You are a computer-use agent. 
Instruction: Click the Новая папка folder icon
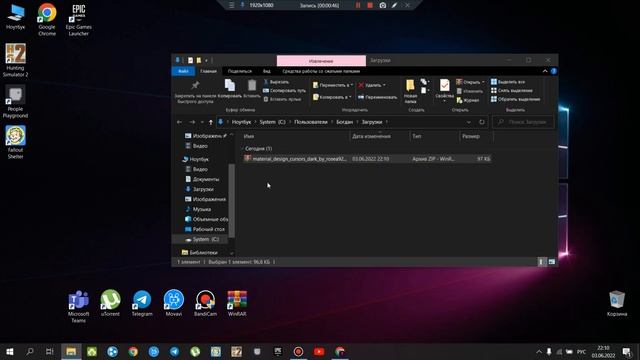[410, 86]
